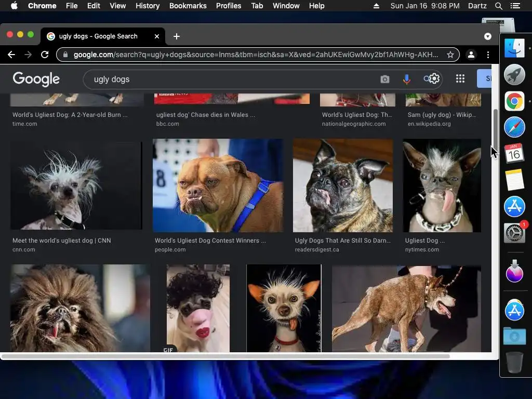Open the Chrome profile avatar menu
This screenshot has width=532, height=399.
point(471,55)
